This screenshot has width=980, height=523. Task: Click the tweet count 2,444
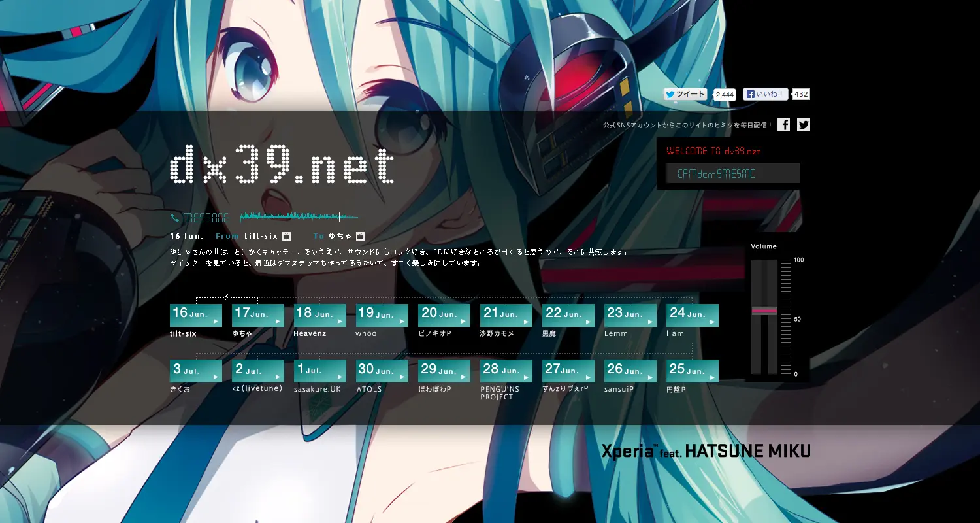tap(725, 95)
